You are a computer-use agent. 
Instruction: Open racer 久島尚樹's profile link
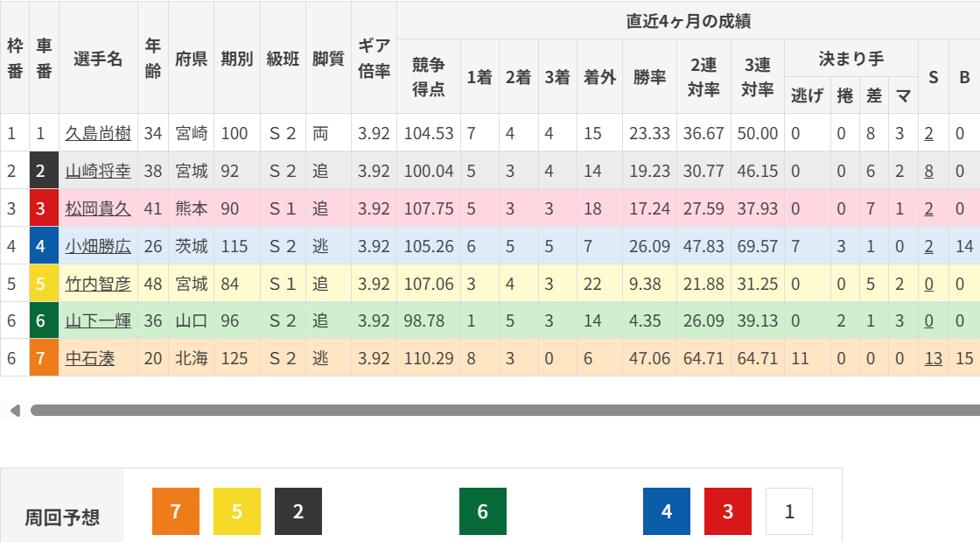[98, 133]
